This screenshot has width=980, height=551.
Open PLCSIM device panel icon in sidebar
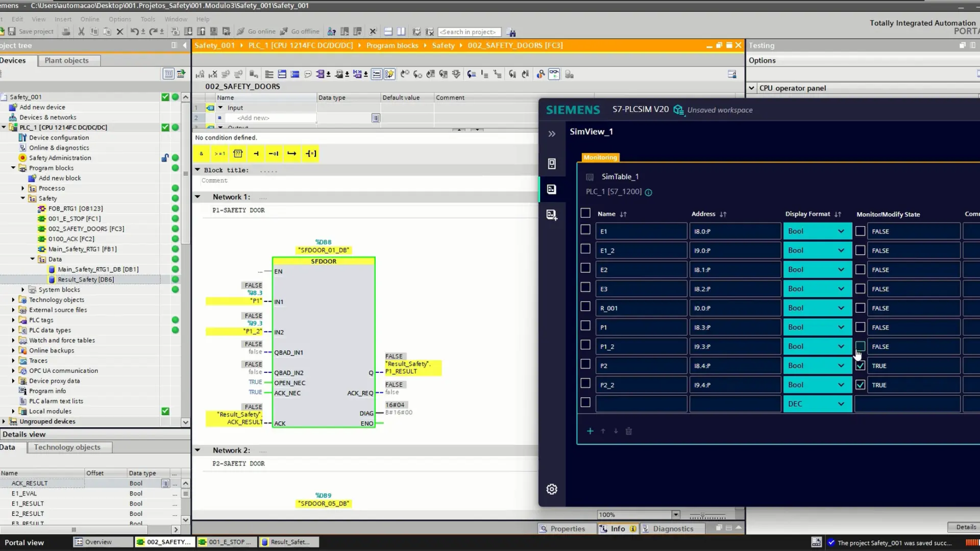[x=552, y=164]
